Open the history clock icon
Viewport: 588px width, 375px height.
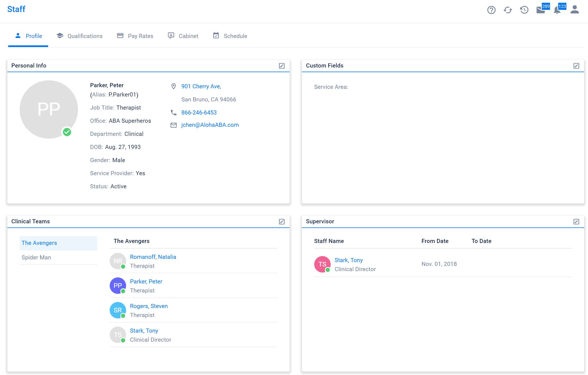tap(524, 10)
